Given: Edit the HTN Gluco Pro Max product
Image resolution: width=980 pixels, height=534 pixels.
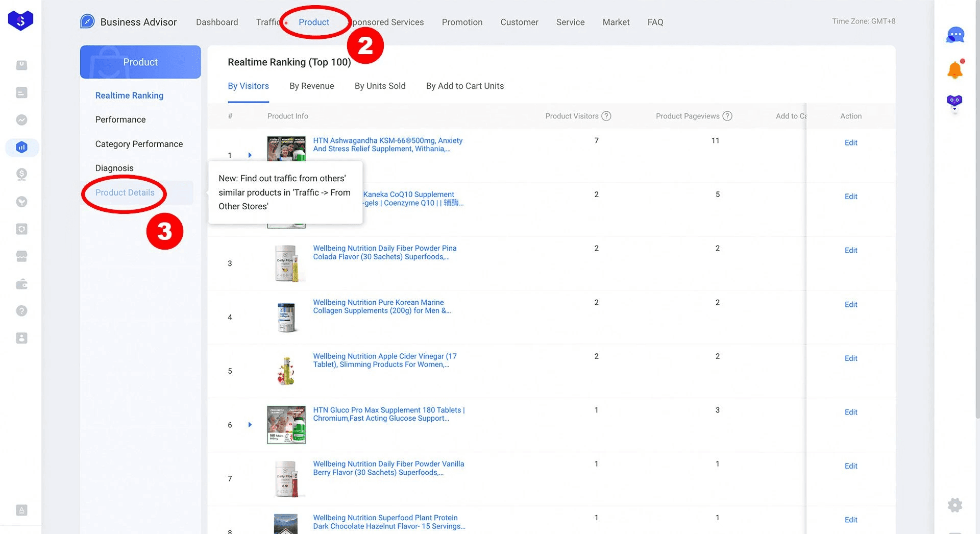Looking at the screenshot, I should (x=851, y=412).
